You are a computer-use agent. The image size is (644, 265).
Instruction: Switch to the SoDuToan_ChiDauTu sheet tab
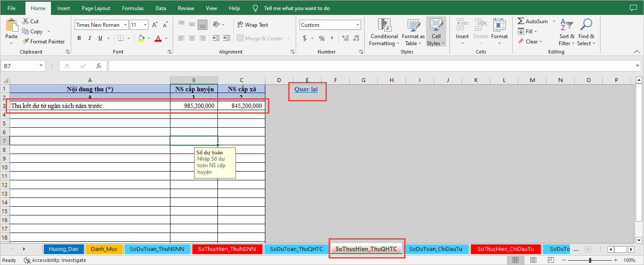(435, 249)
